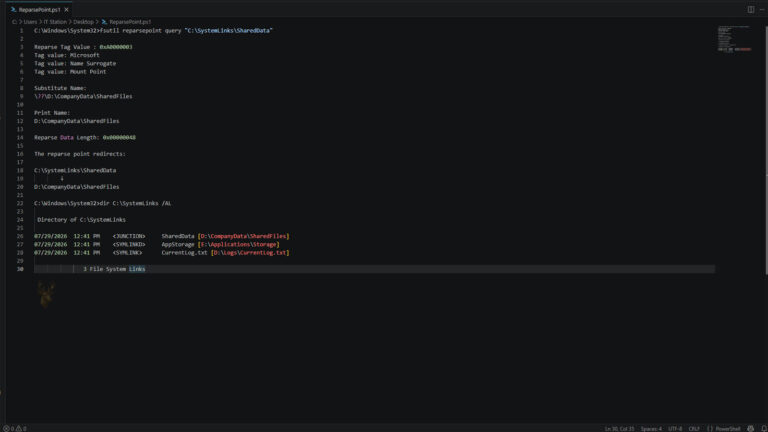Click the CurrentLog.txt file name

tap(184, 253)
